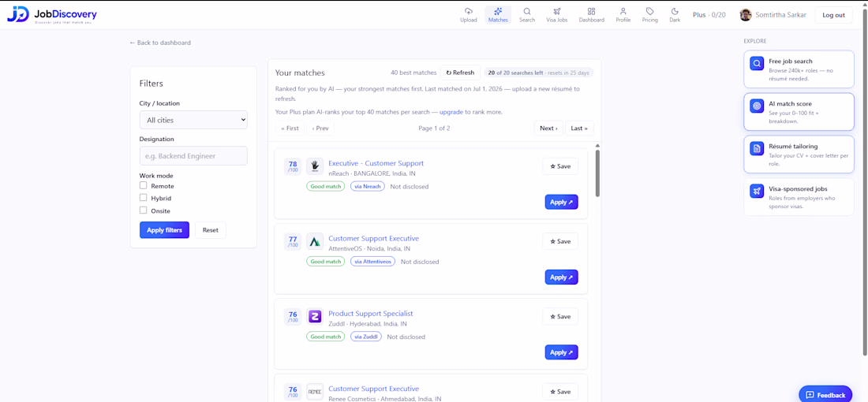Select the Matches nav item

(x=498, y=15)
